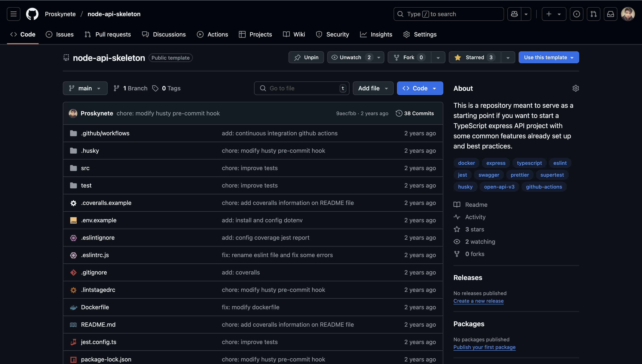Open the Proskynete owner breadcrumb link
This screenshot has height=364, width=642.
[60, 14]
